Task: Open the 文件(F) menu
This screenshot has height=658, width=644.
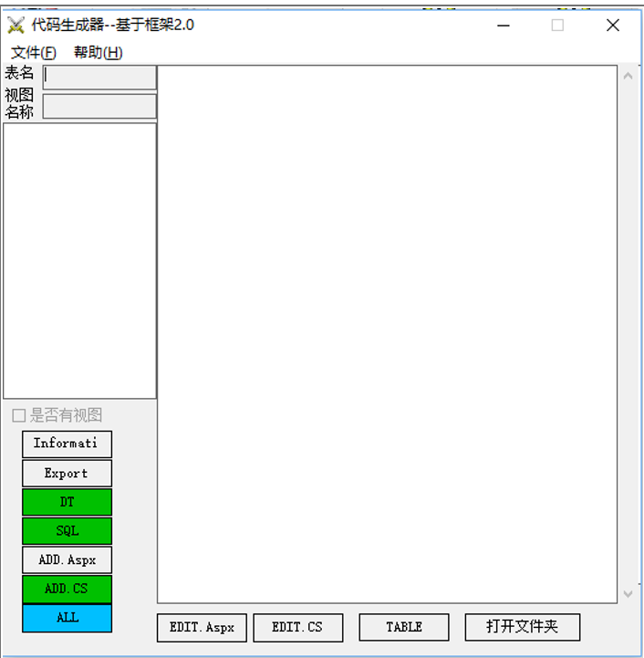Action: point(33,52)
